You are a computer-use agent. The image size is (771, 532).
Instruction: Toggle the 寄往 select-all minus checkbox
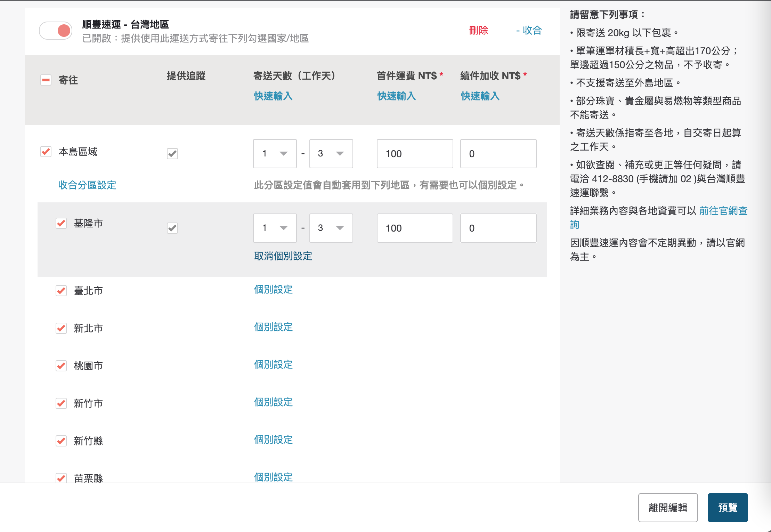[46, 80]
